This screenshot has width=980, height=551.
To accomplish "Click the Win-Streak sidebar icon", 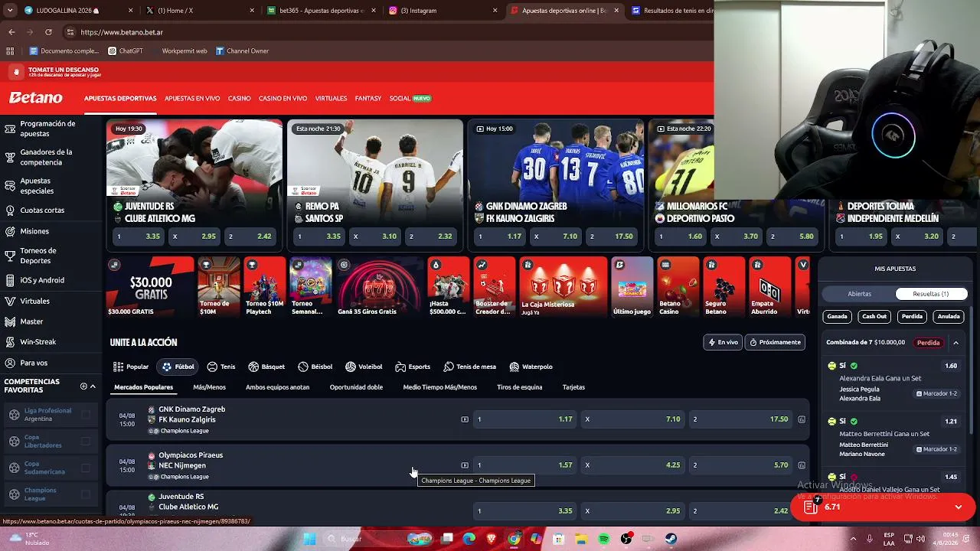I will click(10, 342).
